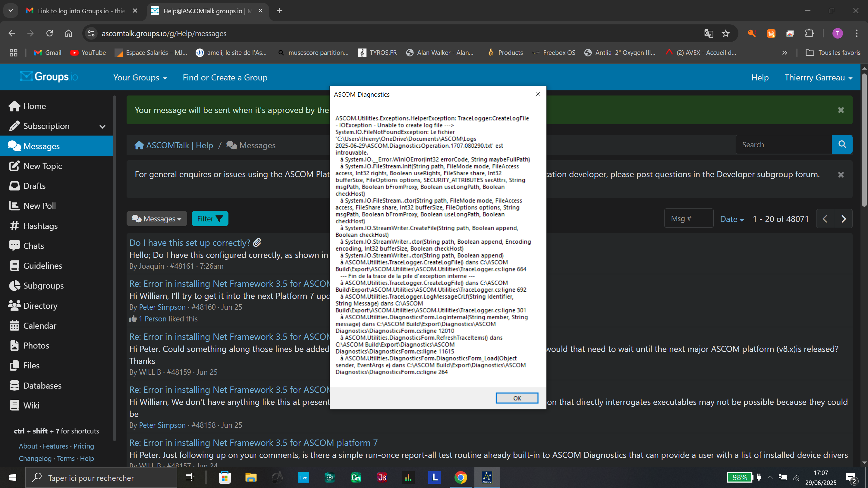The height and width of the screenshot is (488, 868).
Task: Click the ASCOMTalk | Help breadcrumb link
Action: pyautogui.click(x=174, y=145)
